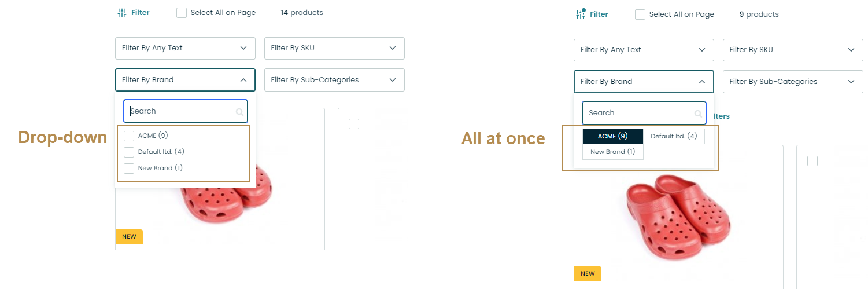Select the ACME (9) brand tag button
The height and width of the screenshot is (289, 868).
point(612,136)
